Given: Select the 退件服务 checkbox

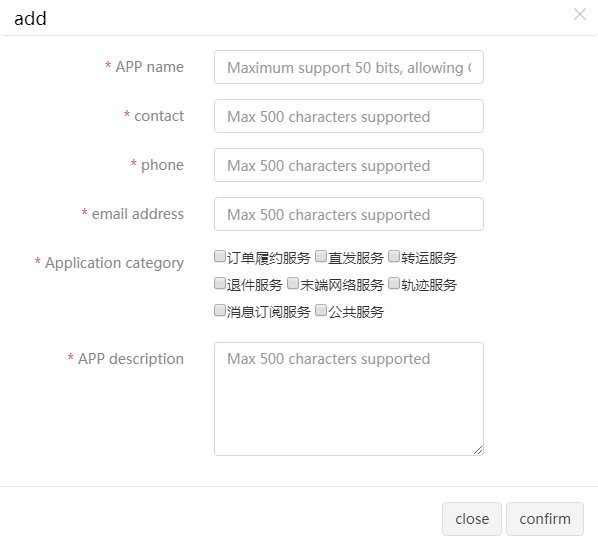Looking at the screenshot, I should tap(220, 283).
